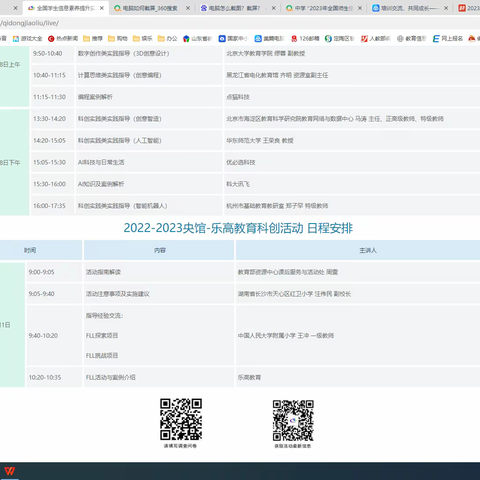Viewport: 480px width, 480px height.
Task: Click the 2022-2023央馆-乐高教育科创活动 日程安排 heading
Action: point(238,228)
